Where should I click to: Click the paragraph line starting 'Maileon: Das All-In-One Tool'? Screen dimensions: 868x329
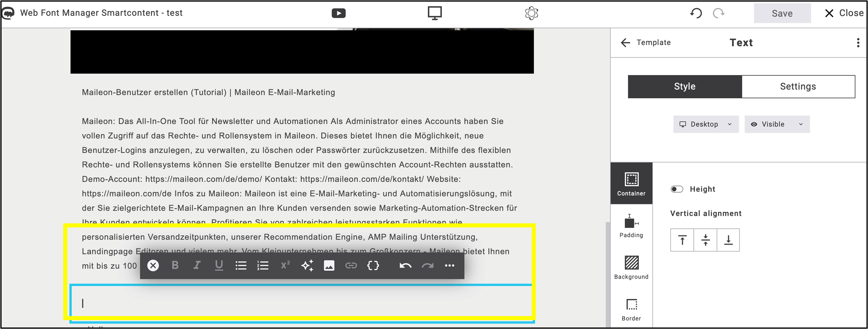coord(293,121)
